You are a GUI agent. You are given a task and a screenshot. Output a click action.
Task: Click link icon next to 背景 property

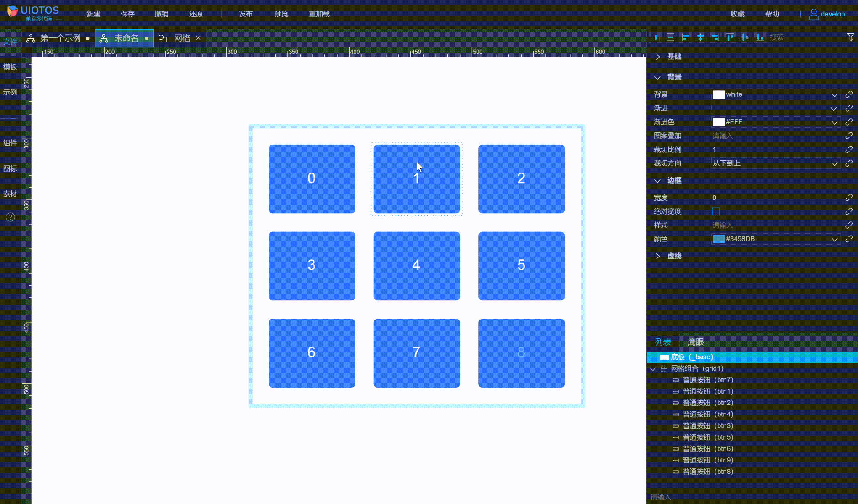849,94
